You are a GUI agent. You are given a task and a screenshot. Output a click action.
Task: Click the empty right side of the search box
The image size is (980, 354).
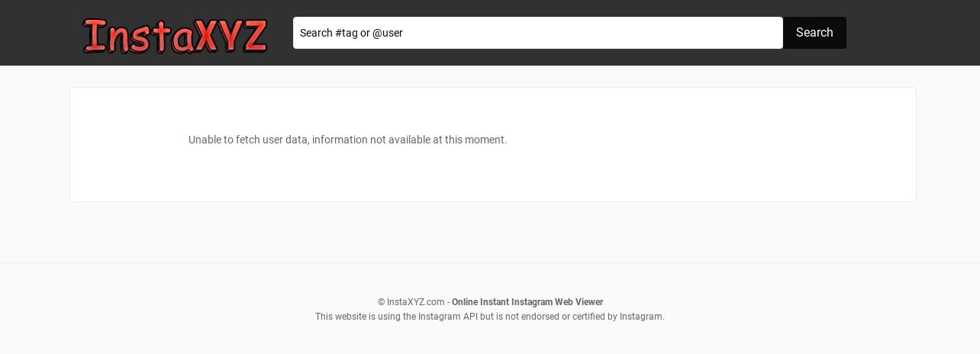click(x=649, y=33)
